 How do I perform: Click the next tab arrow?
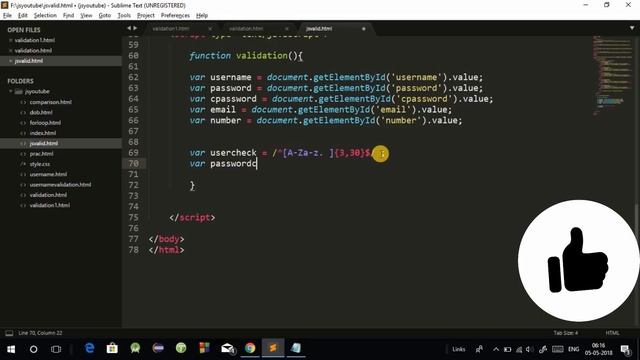click(135, 28)
